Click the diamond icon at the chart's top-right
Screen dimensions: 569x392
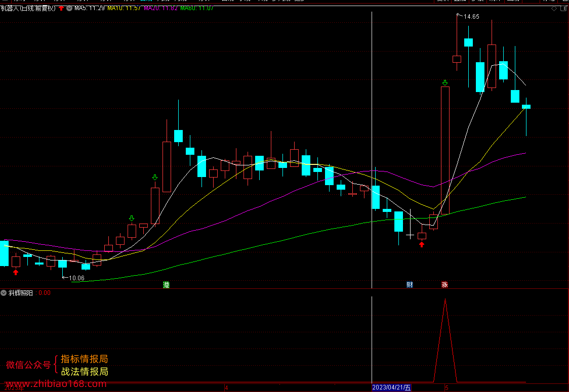point(554,8)
